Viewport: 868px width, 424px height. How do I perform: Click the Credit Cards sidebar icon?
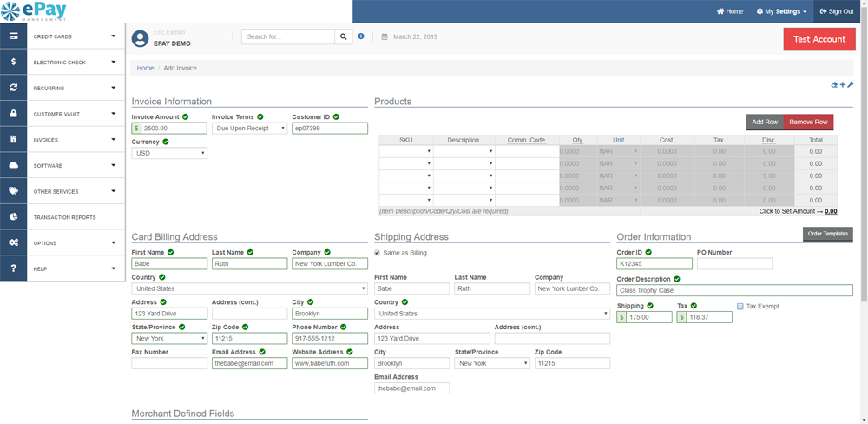tap(14, 36)
